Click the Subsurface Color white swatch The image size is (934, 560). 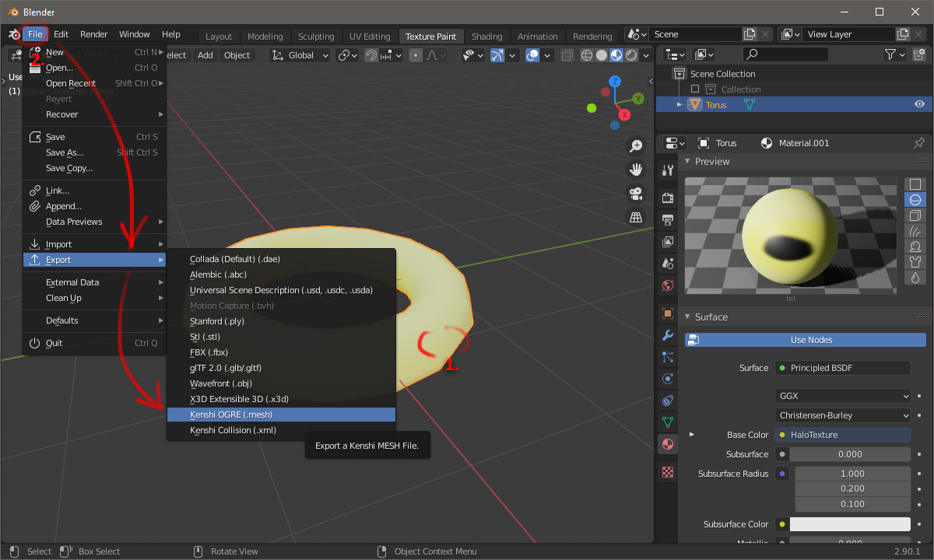tap(852, 524)
